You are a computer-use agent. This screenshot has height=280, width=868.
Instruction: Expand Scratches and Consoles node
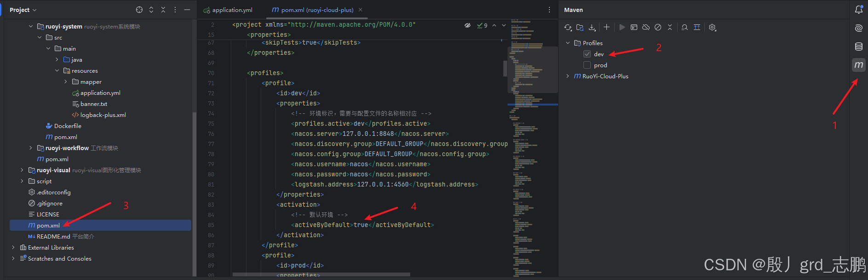click(13, 258)
